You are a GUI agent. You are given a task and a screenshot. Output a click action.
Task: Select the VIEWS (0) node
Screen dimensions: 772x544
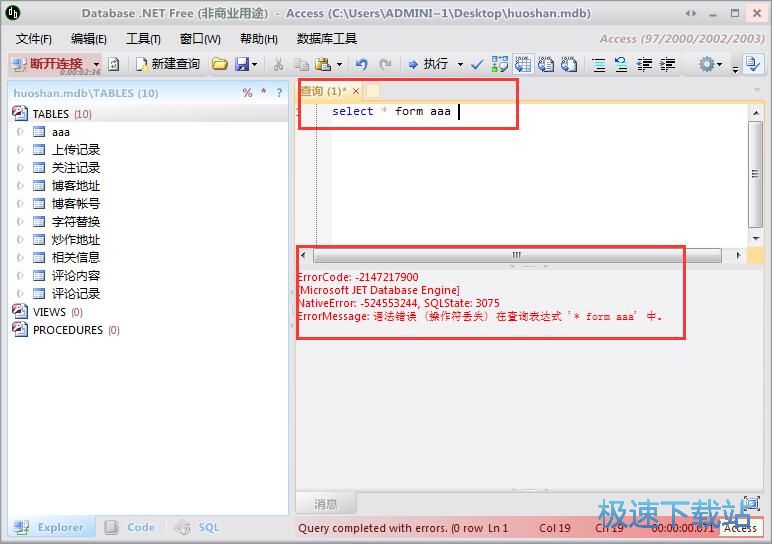57,312
